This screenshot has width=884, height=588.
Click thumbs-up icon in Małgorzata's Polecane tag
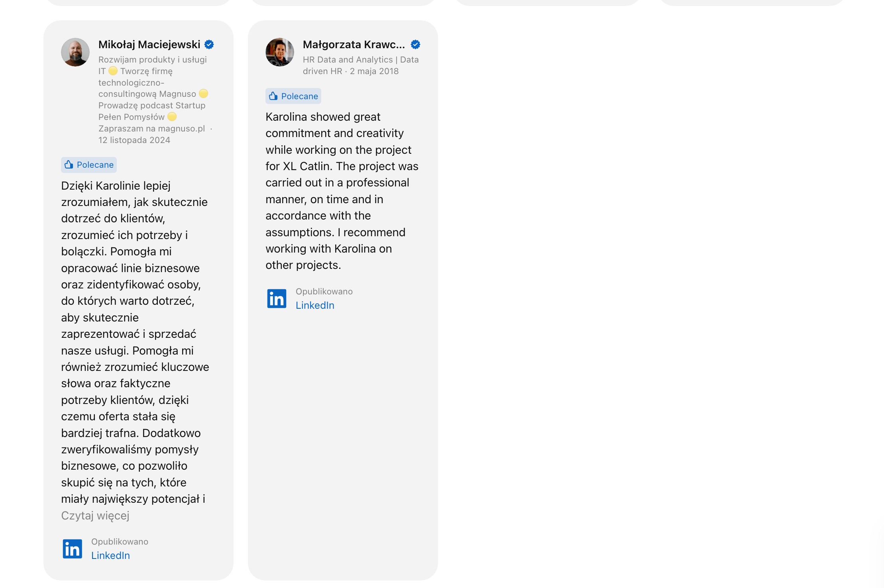click(273, 96)
